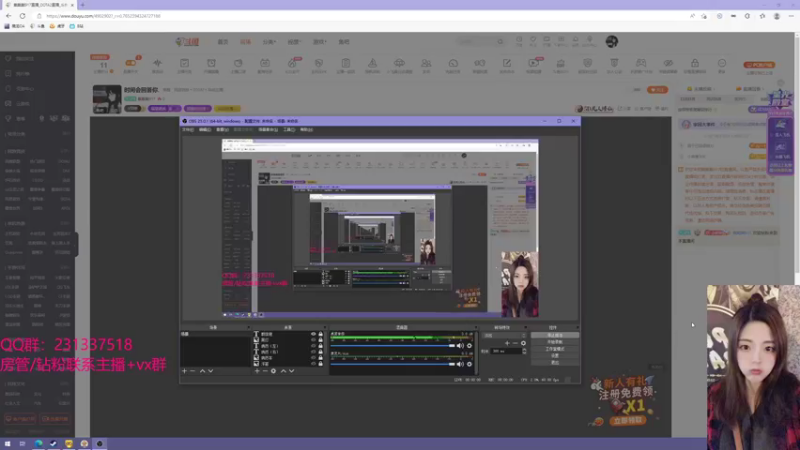Open the Help menu in OBS

(x=306, y=130)
